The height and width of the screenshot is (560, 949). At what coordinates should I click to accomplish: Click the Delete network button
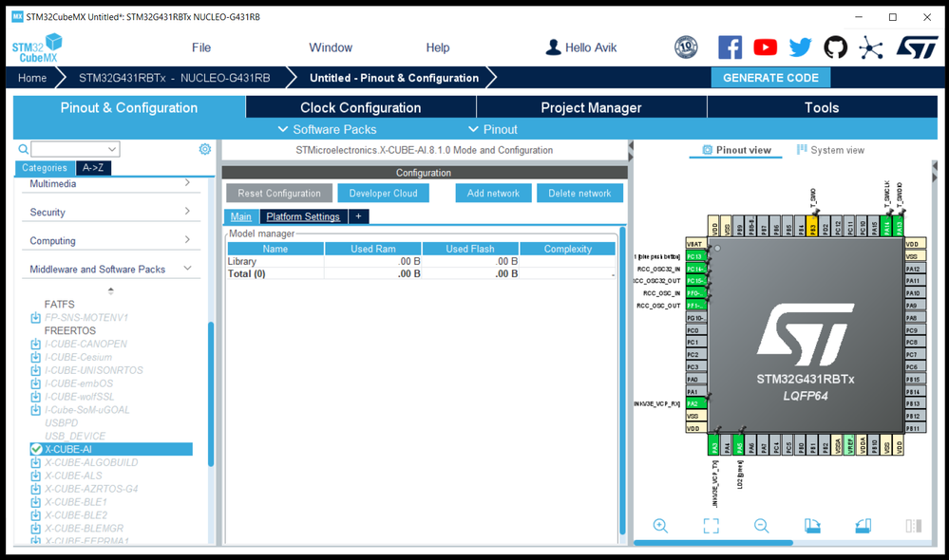click(579, 194)
